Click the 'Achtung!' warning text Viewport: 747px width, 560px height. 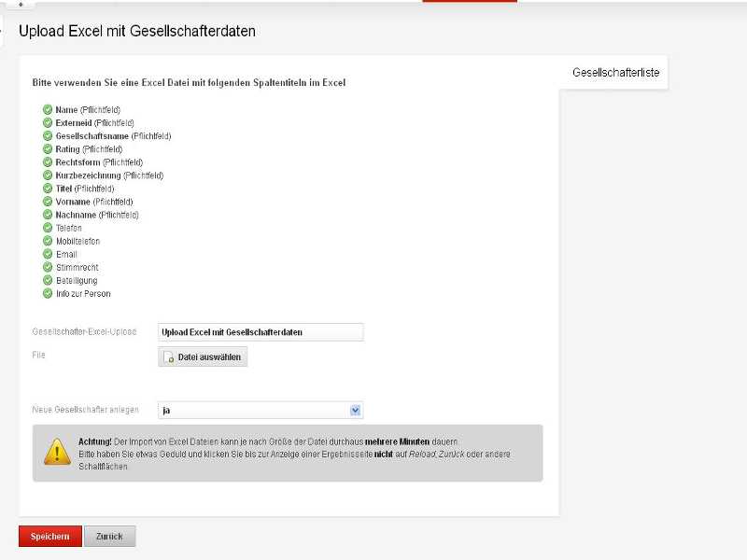(95, 441)
